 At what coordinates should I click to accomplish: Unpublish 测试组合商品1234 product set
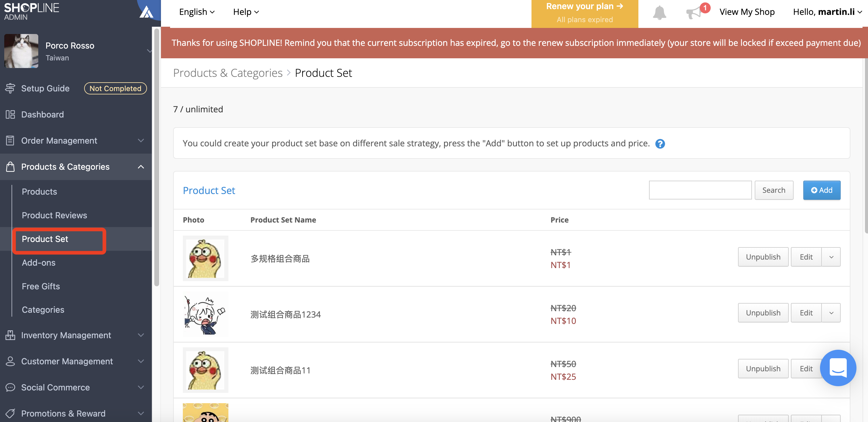coord(763,313)
